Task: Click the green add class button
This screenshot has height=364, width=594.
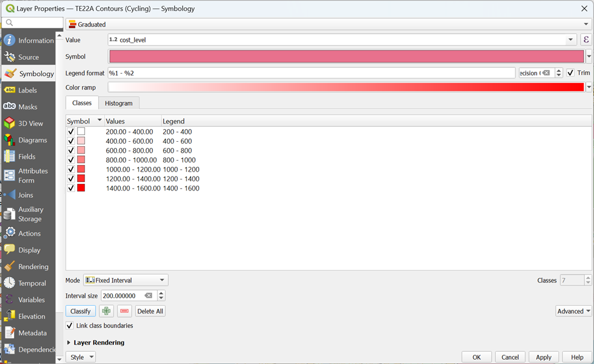Action: click(106, 311)
